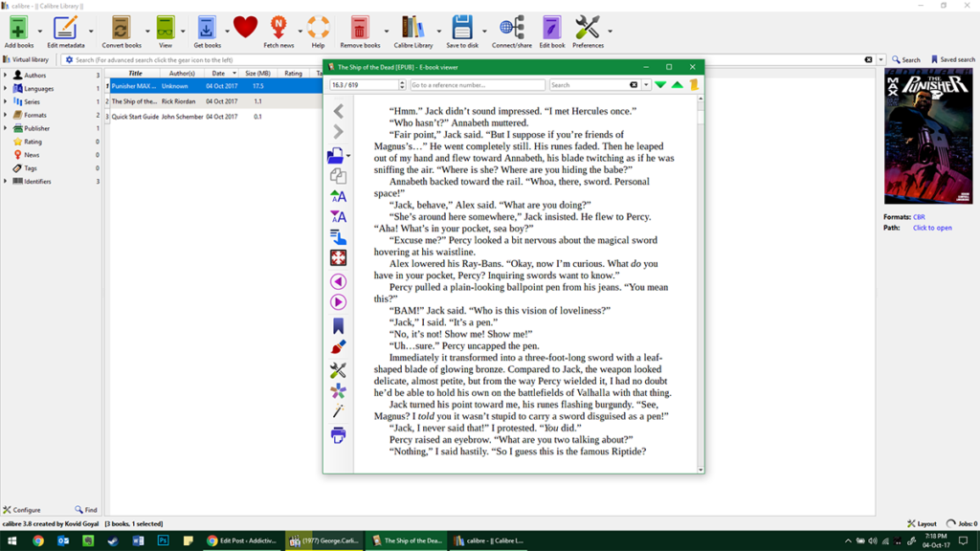Viewport: 980px width, 551px height.
Task: Select the Remove books toolbar icon
Action: pos(358,30)
